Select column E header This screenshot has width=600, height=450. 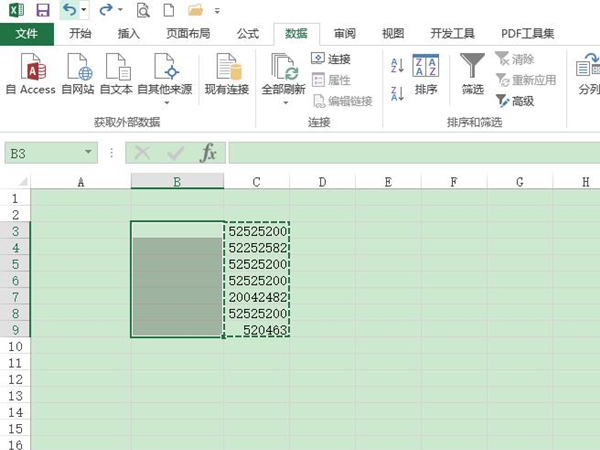tap(386, 182)
